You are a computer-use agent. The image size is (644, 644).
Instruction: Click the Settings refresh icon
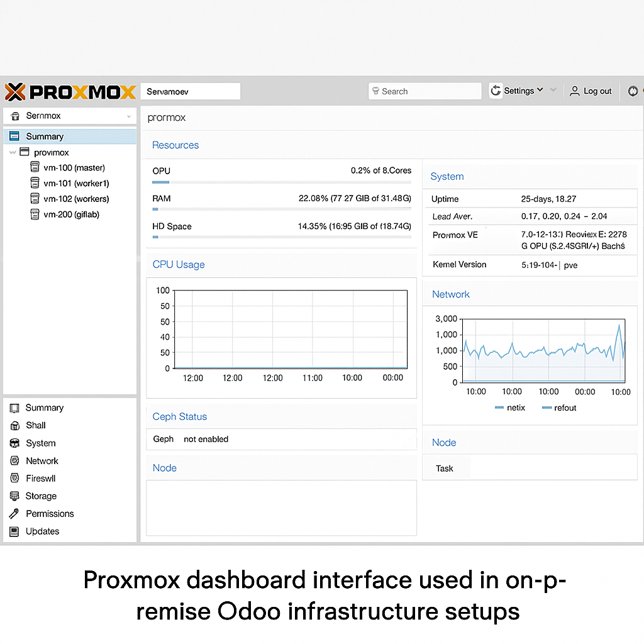pyautogui.click(x=496, y=91)
